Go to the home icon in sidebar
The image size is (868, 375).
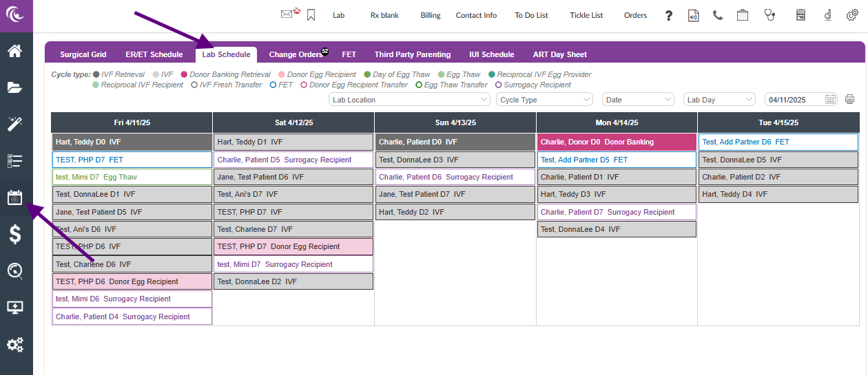15,51
